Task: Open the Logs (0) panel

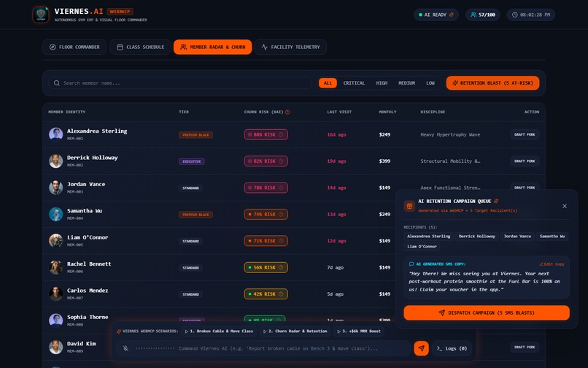Action: pos(452,348)
